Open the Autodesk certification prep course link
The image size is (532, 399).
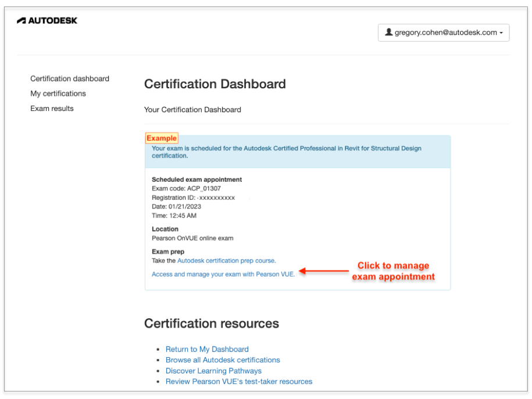click(x=226, y=260)
